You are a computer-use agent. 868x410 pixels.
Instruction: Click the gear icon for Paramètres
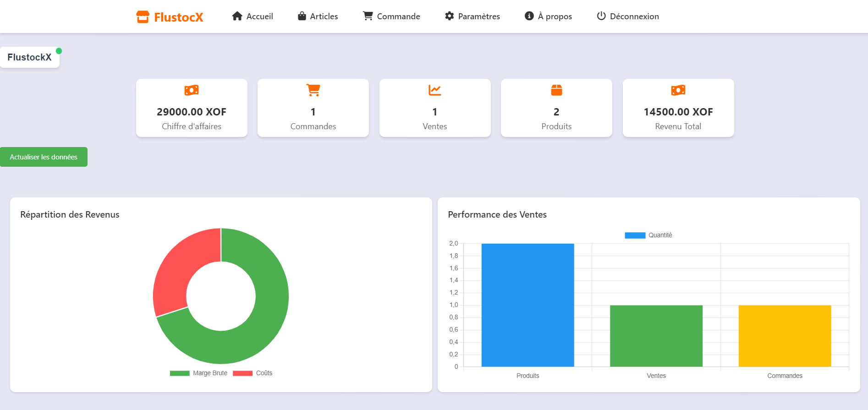point(449,16)
